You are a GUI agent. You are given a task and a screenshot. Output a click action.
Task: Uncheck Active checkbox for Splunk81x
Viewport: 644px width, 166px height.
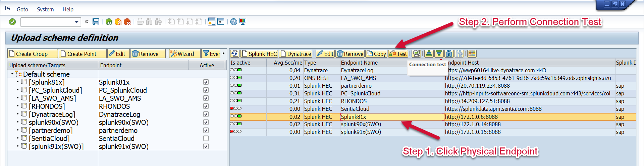coord(206,82)
